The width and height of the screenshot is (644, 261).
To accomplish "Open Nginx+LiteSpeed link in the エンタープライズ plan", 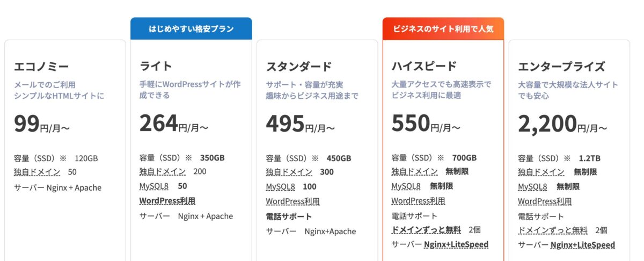I will [583, 245].
